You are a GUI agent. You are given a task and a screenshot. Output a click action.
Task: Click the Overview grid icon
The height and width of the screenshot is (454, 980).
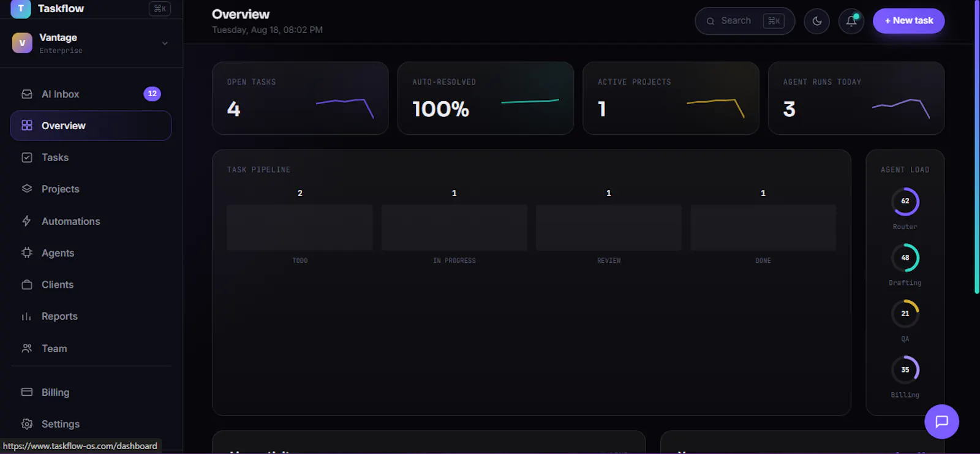click(x=27, y=125)
